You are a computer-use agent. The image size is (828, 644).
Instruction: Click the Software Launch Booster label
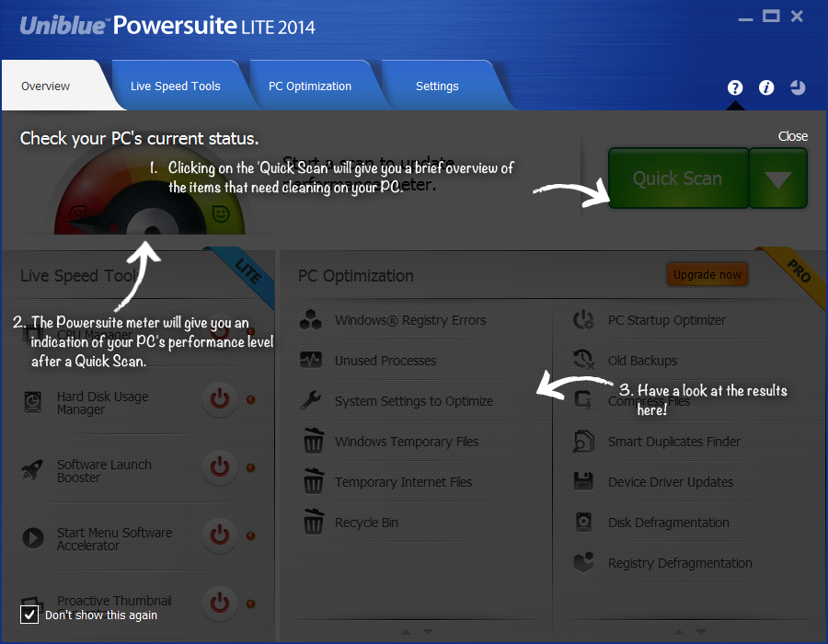pyautogui.click(x=104, y=471)
